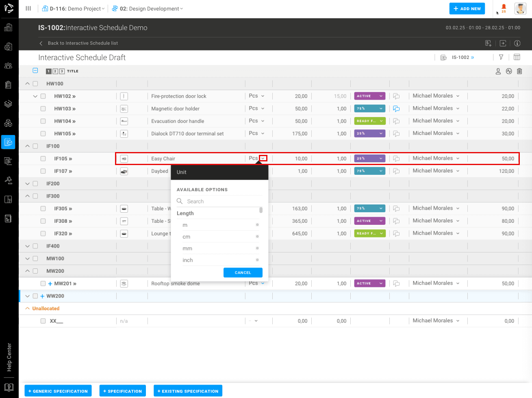
Task: Expand the MW100 group
Action: pos(28,259)
